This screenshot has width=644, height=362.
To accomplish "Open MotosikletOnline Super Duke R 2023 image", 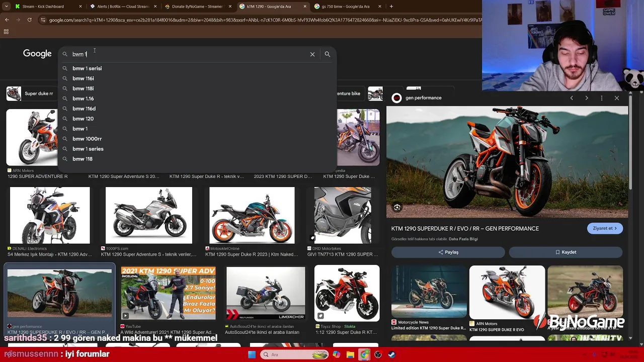I will point(252,215).
